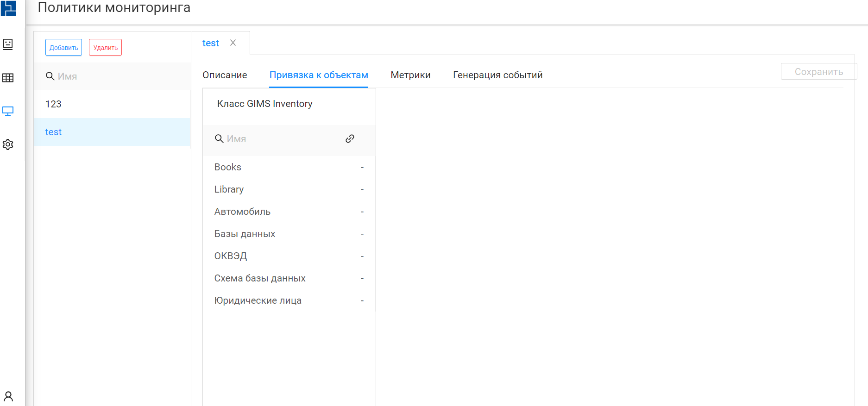Image resolution: width=868 pixels, height=406 pixels.
Task: Click the link icon beside class search
Action: (x=350, y=139)
